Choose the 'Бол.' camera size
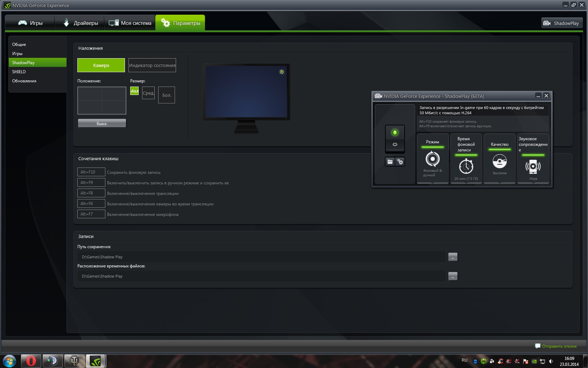588x368 pixels. coord(167,95)
